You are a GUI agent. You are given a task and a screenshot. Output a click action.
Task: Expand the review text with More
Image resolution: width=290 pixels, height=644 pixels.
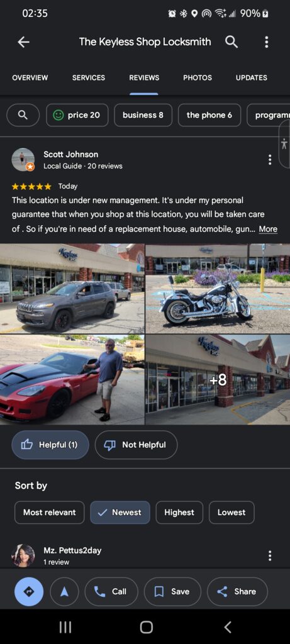[x=268, y=229]
